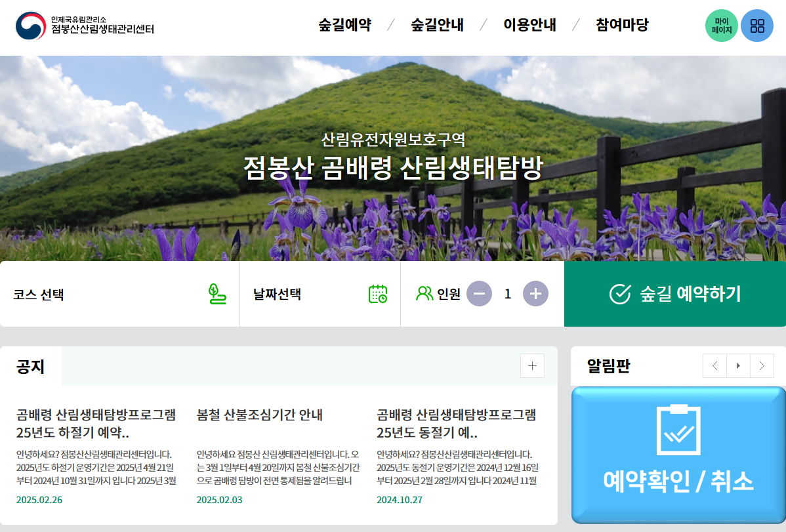Click 봄철 산불조심기간 notice summary text
Image resolution: width=786 pixels, height=532 pixels.
(278, 467)
